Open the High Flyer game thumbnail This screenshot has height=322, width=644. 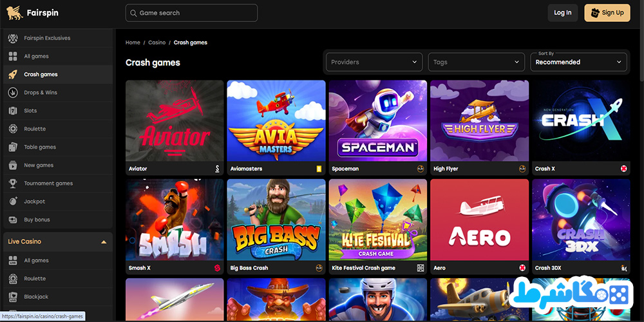point(479,120)
